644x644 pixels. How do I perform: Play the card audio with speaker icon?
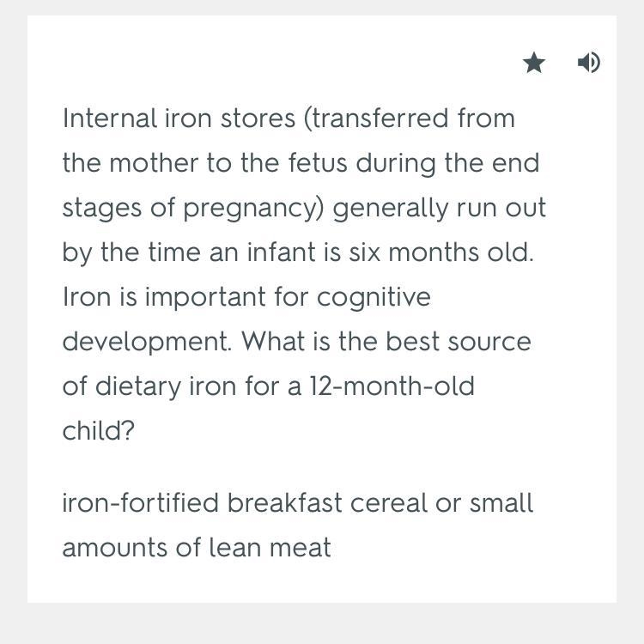pyautogui.click(x=588, y=63)
